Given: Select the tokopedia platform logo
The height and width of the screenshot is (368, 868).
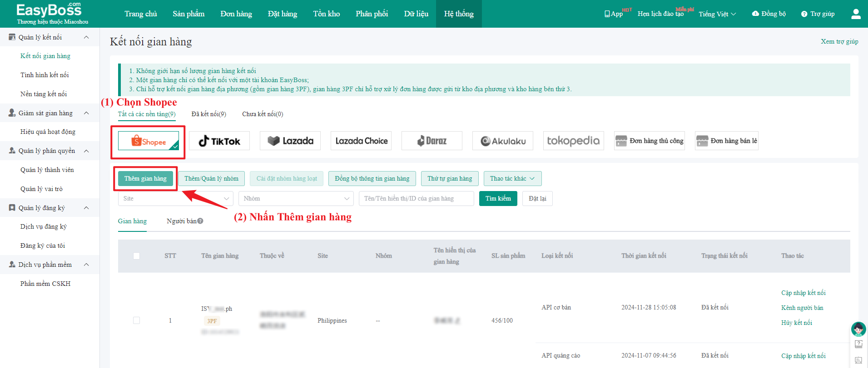Looking at the screenshot, I should click(x=574, y=141).
